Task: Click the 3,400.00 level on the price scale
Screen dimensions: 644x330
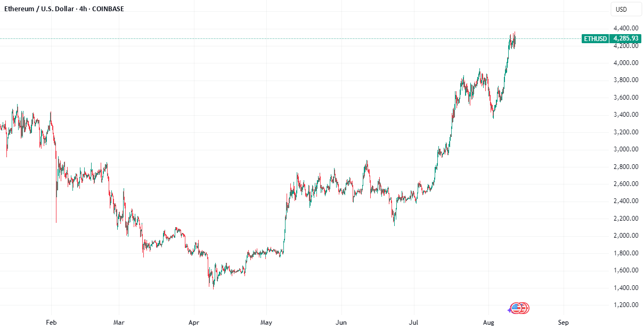Action: 625,115
